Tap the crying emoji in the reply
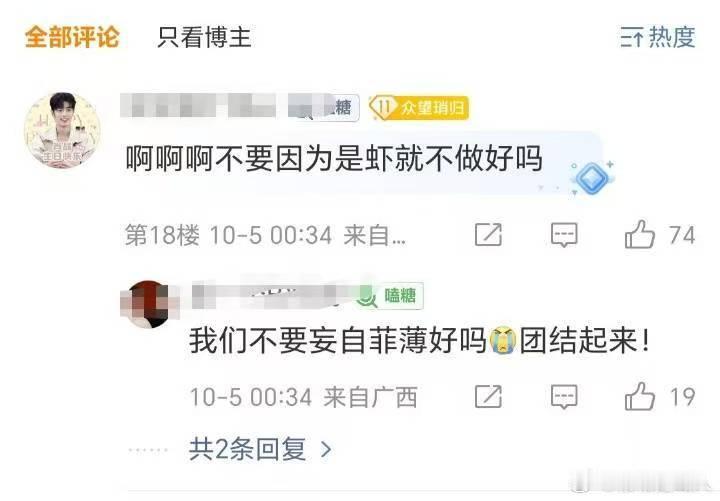Image resolution: width=720 pixels, height=501 pixels. (x=503, y=341)
